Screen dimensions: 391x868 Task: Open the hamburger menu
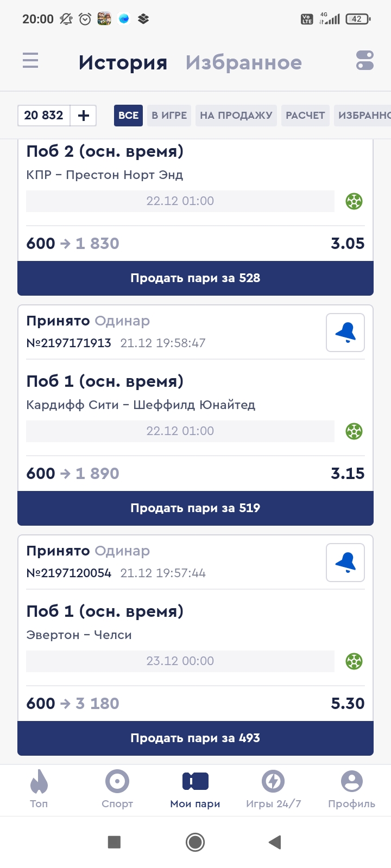tap(30, 60)
